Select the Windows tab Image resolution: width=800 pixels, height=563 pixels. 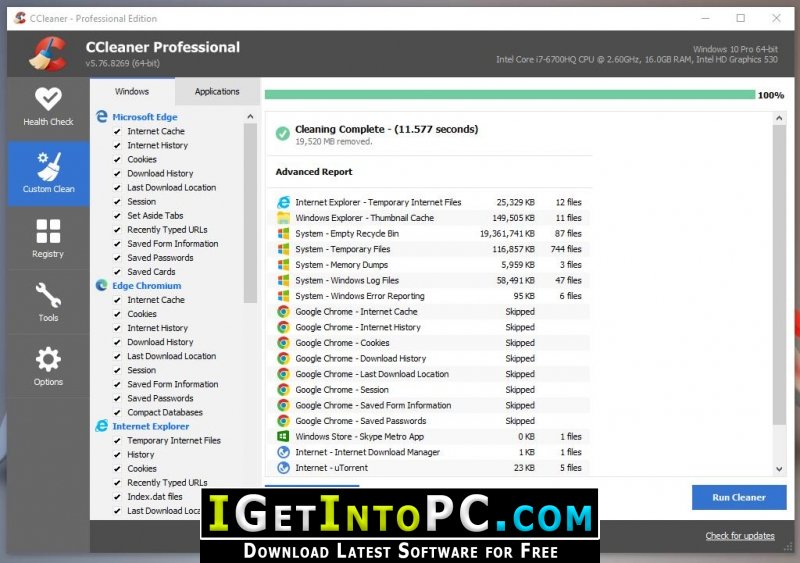point(132,91)
